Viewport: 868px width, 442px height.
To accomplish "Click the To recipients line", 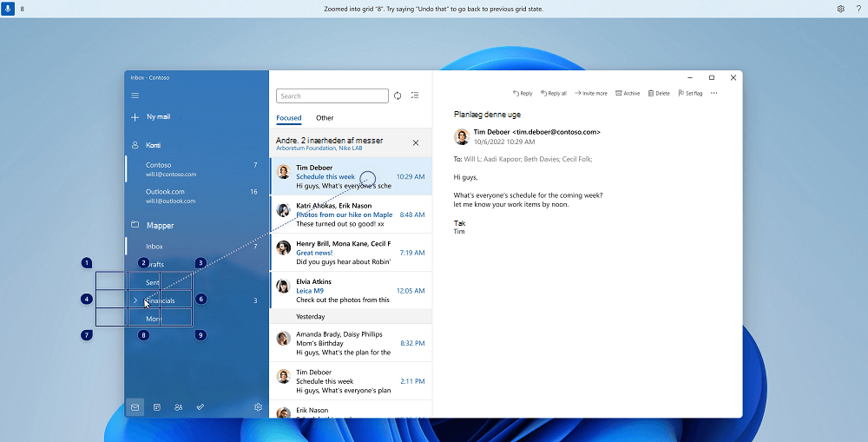I will [x=523, y=159].
